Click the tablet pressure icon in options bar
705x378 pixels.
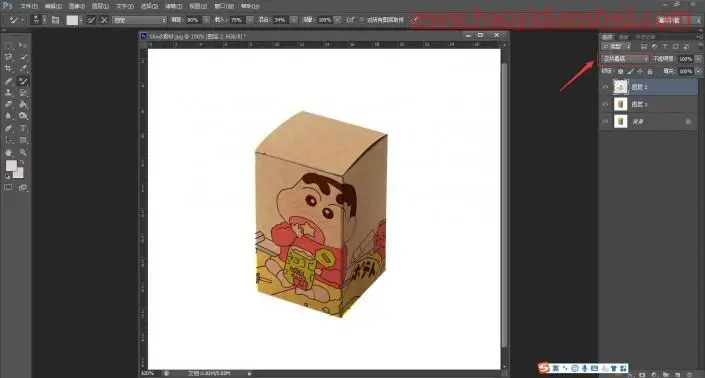416,20
